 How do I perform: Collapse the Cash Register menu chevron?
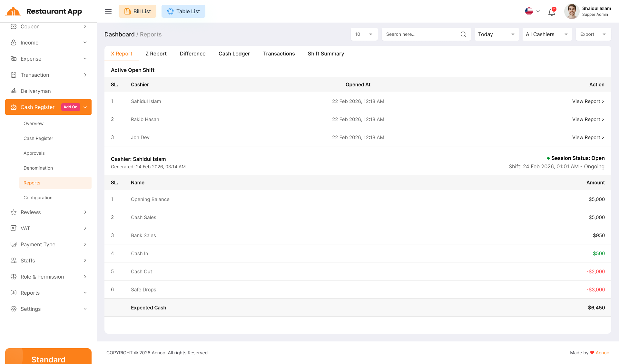pos(85,107)
